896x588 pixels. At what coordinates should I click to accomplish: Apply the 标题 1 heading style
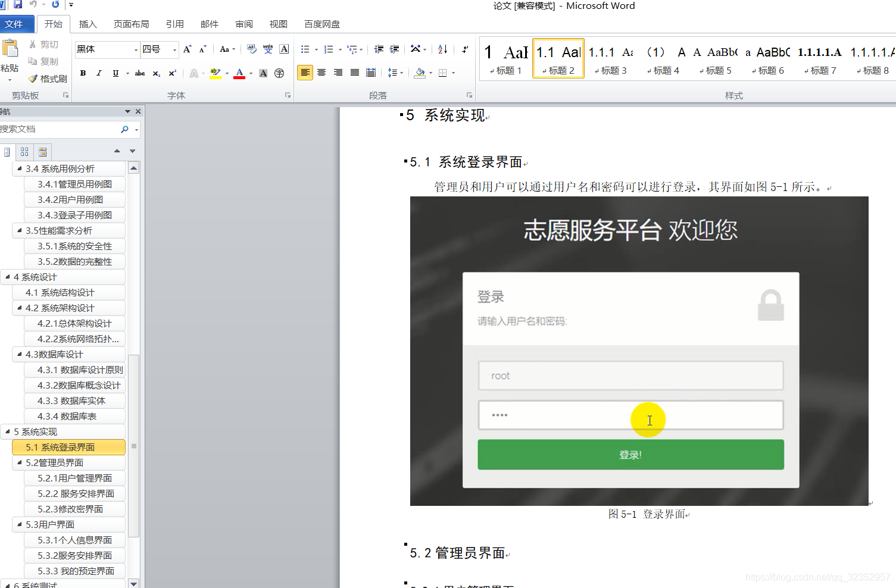[x=505, y=58]
